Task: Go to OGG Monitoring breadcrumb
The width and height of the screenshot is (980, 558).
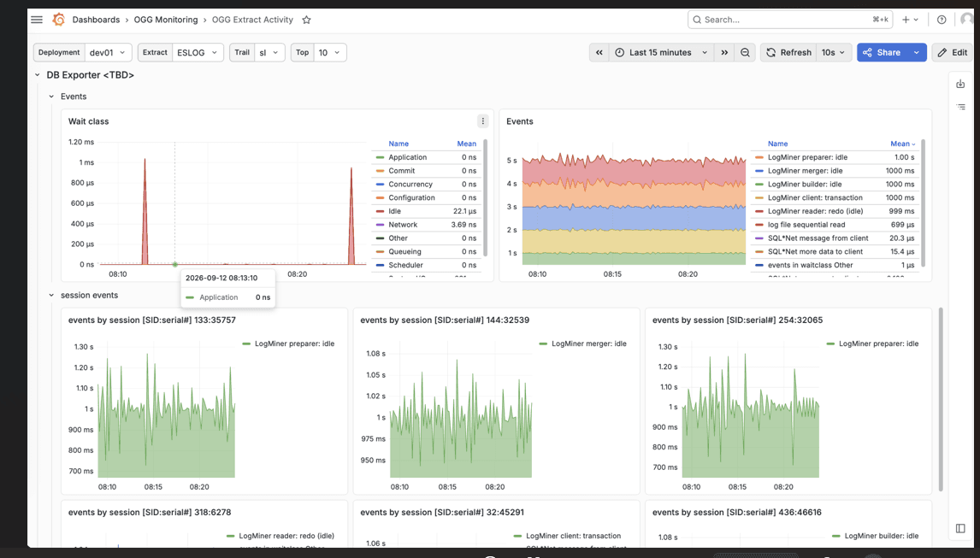Action: pyautogui.click(x=166, y=20)
